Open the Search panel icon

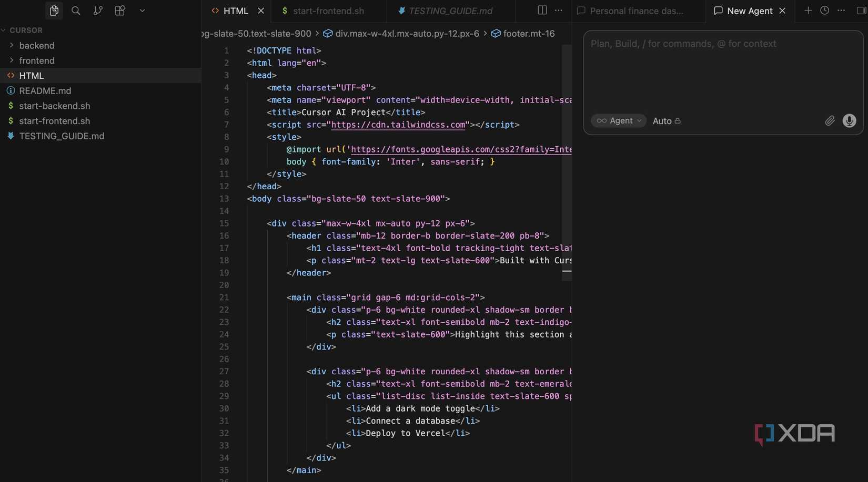(x=76, y=11)
